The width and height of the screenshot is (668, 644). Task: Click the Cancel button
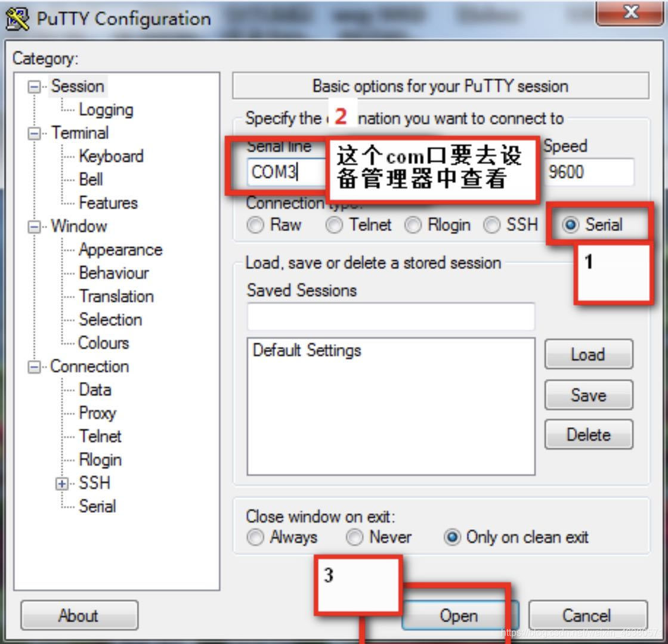(x=587, y=616)
